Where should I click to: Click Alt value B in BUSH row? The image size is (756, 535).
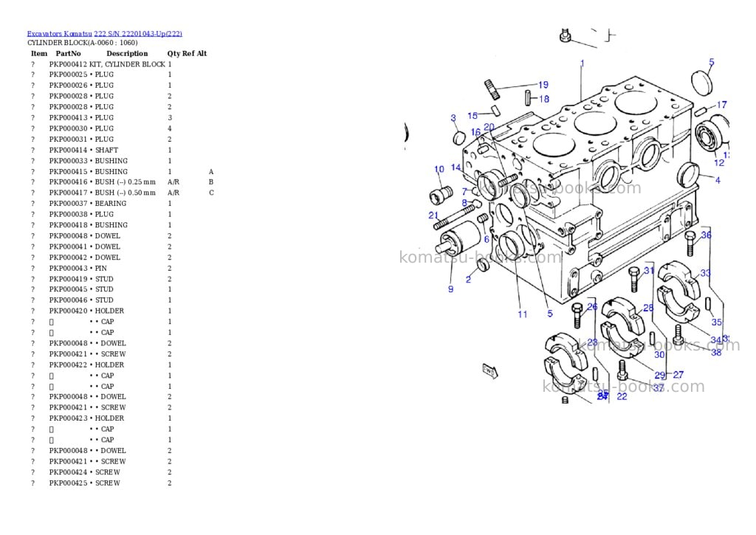(211, 182)
